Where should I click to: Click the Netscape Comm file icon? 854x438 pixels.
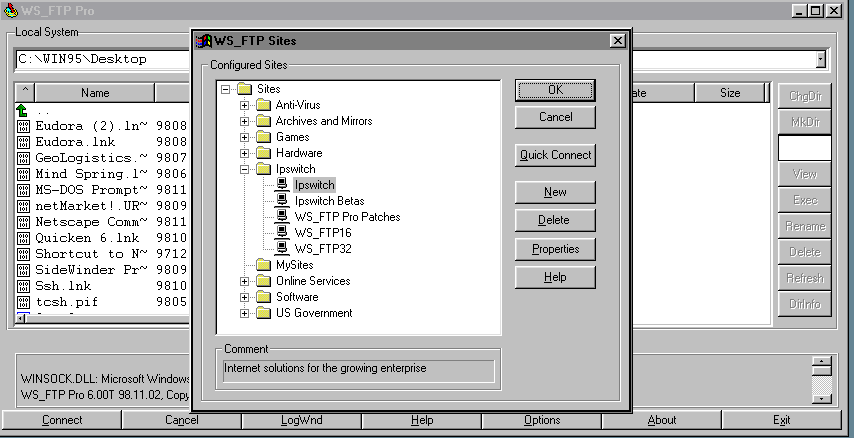tap(23, 222)
